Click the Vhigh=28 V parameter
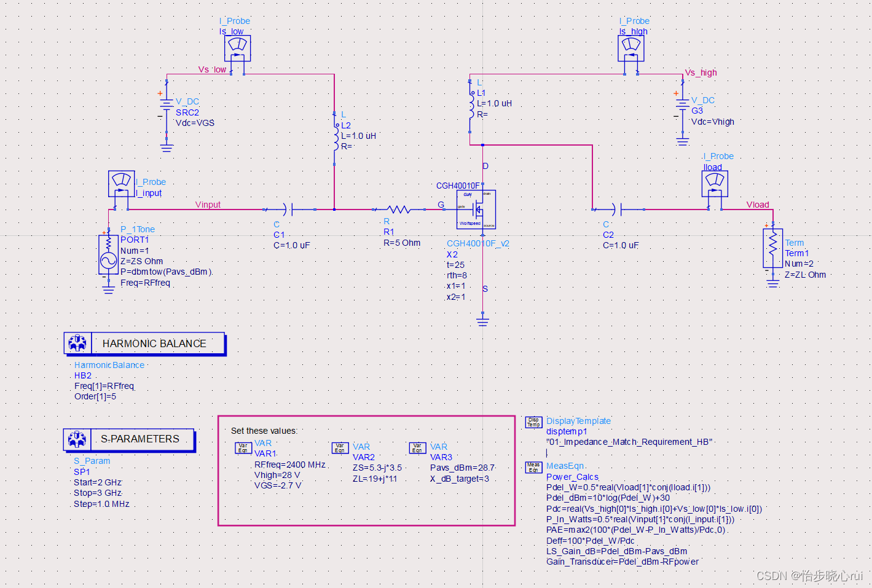Screen dimensions: 872x588 click(277, 475)
